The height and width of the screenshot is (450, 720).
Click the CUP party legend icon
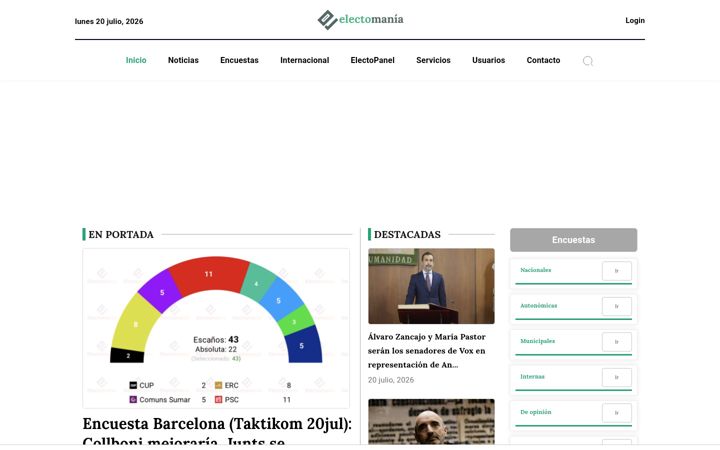point(133,385)
